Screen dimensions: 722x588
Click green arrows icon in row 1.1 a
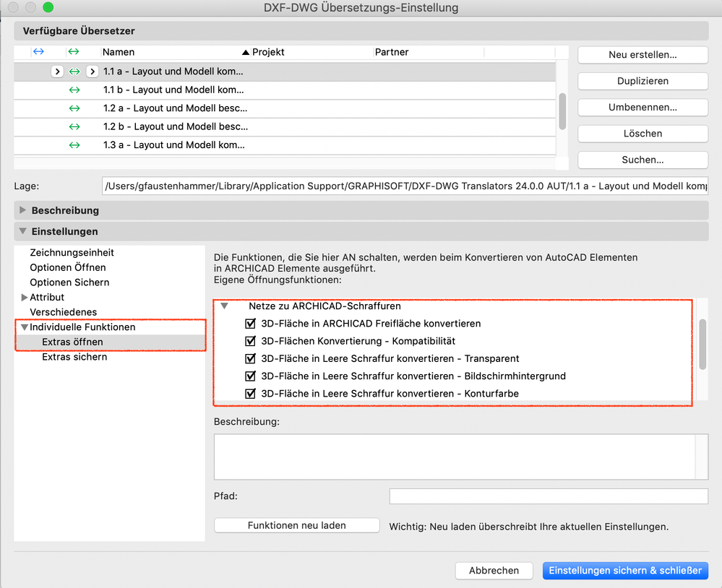(74, 72)
